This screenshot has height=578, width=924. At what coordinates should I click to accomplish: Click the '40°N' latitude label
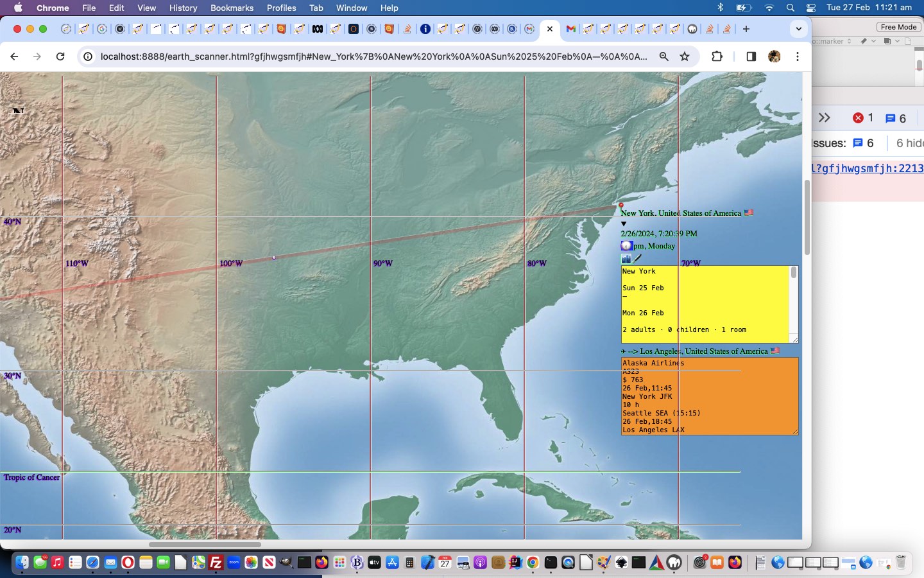[x=12, y=222]
